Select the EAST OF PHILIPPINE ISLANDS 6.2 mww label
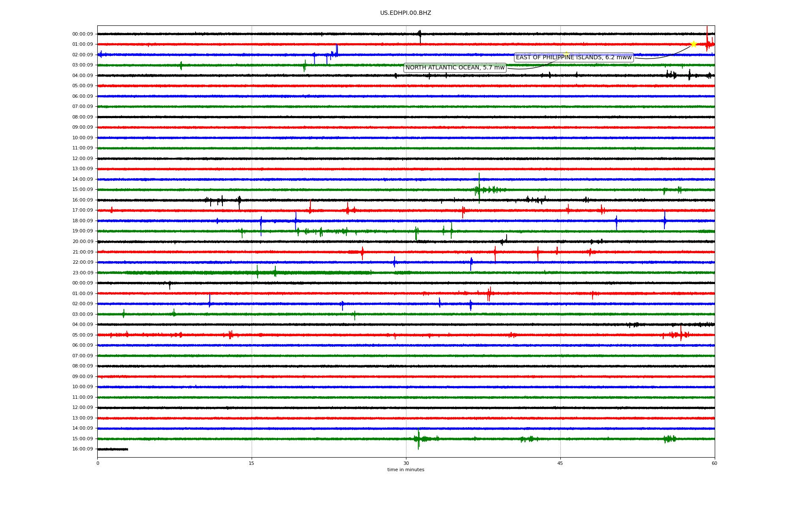The width and height of the screenshot is (812, 508). (x=573, y=58)
